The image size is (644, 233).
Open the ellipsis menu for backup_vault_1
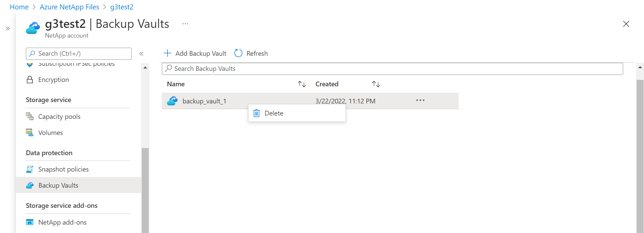[420, 100]
